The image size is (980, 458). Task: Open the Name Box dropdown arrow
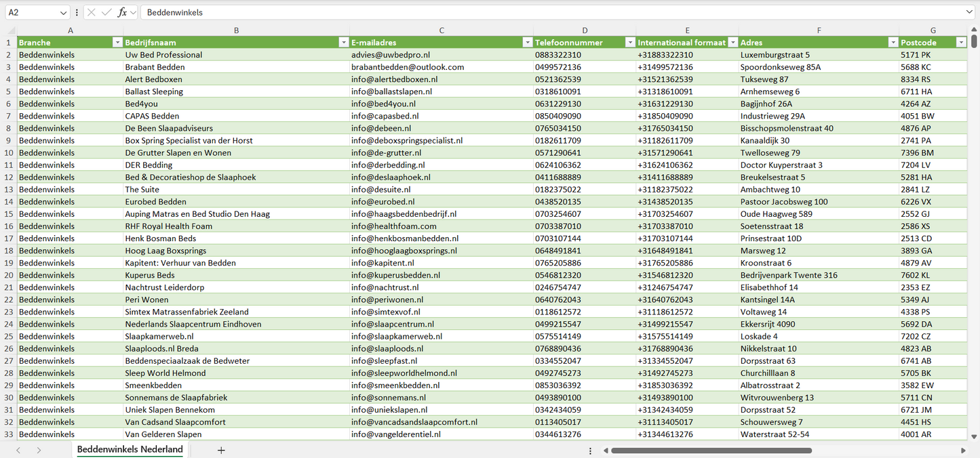[63, 12]
